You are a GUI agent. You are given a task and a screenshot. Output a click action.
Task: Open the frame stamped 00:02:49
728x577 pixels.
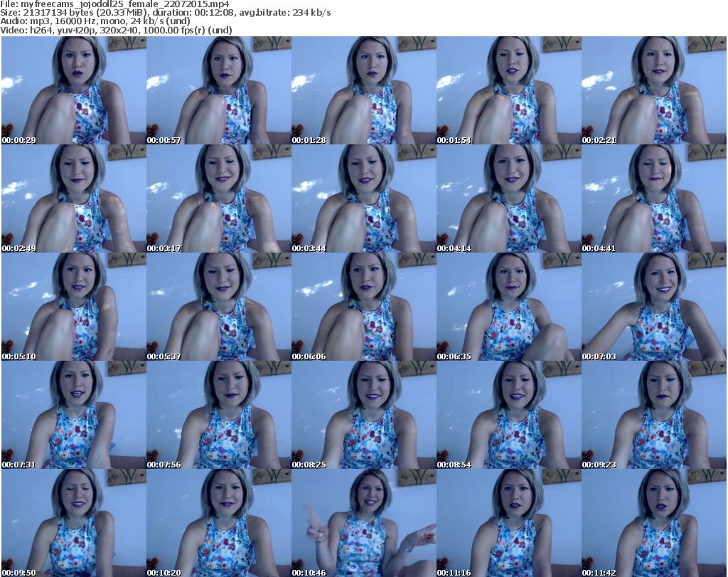(x=74, y=198)
